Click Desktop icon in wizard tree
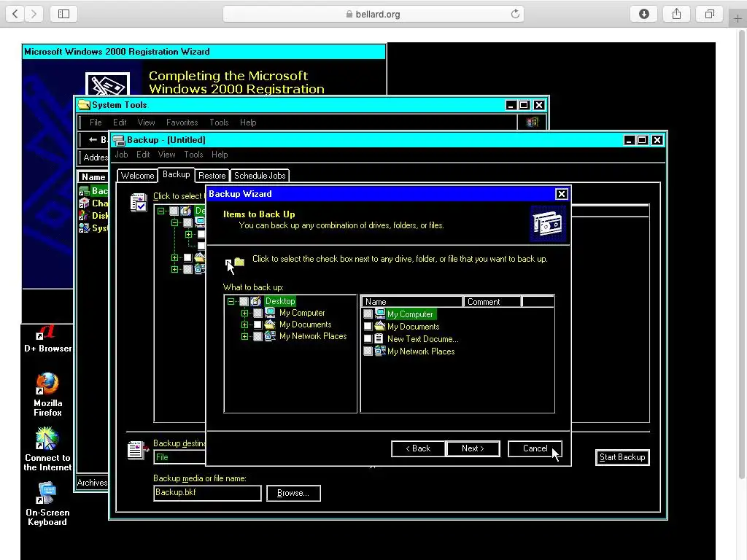 (x=256, y=301)
